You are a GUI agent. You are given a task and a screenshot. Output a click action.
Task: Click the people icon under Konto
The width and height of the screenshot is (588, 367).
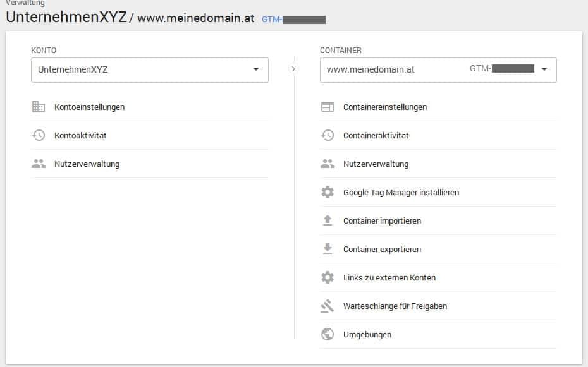(x=38, y=164)
